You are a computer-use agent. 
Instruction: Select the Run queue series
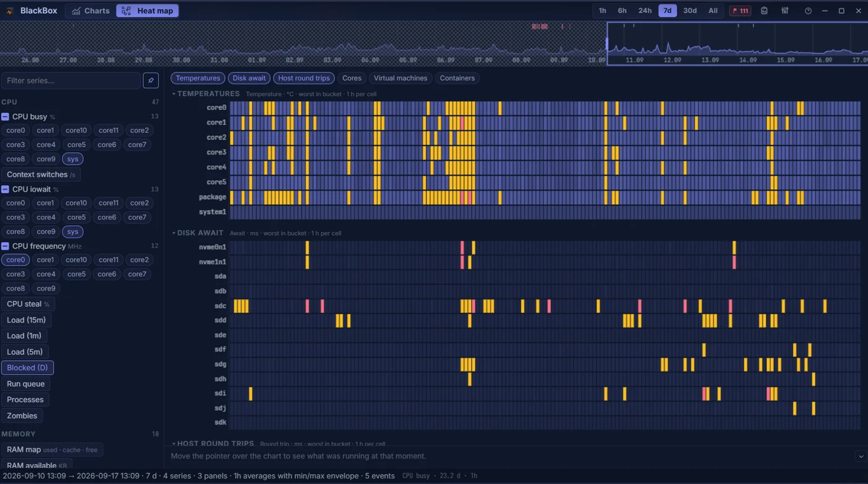pyautogui.click(x=25, y=384)
